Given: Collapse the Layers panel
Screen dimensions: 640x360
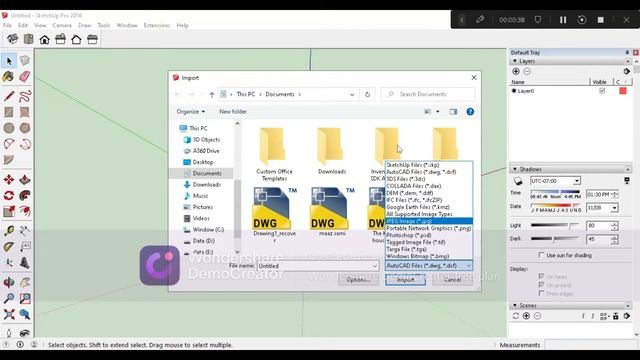Looking at the screenshot, I should [515, 61].
